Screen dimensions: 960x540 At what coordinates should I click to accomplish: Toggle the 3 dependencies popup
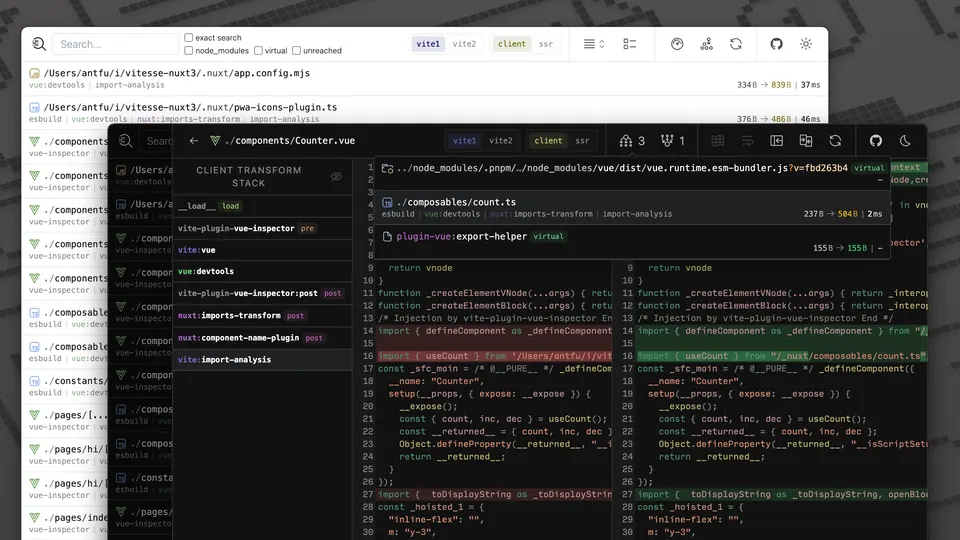pos(632,141)
